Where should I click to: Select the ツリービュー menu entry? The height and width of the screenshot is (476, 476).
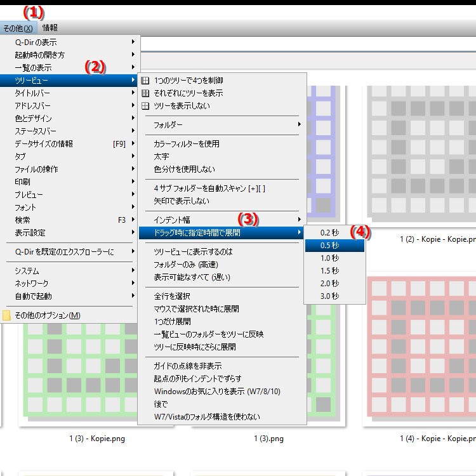pos(69,81)
